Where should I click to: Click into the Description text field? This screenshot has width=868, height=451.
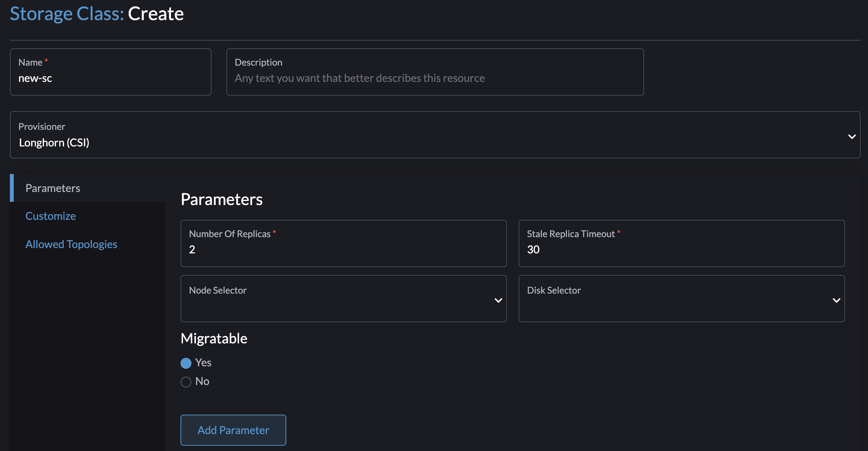[435, 78]
